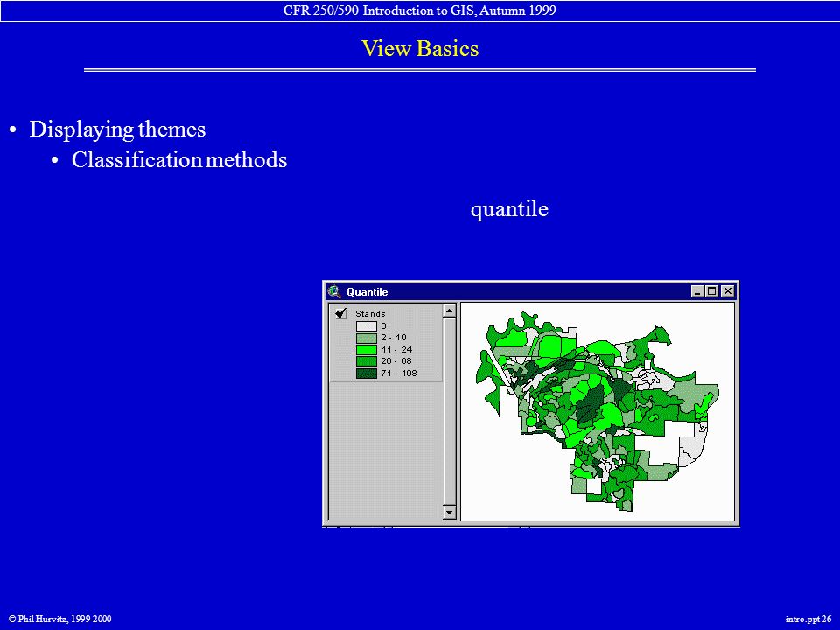Click the Quantile window magnifier icon
Screen dimensions: 840x630
point(334,291)
